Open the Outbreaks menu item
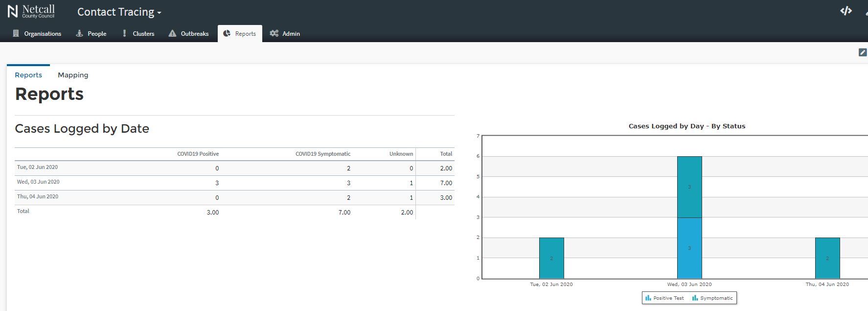Screen dimensions: 868x311 pos(194,33)
